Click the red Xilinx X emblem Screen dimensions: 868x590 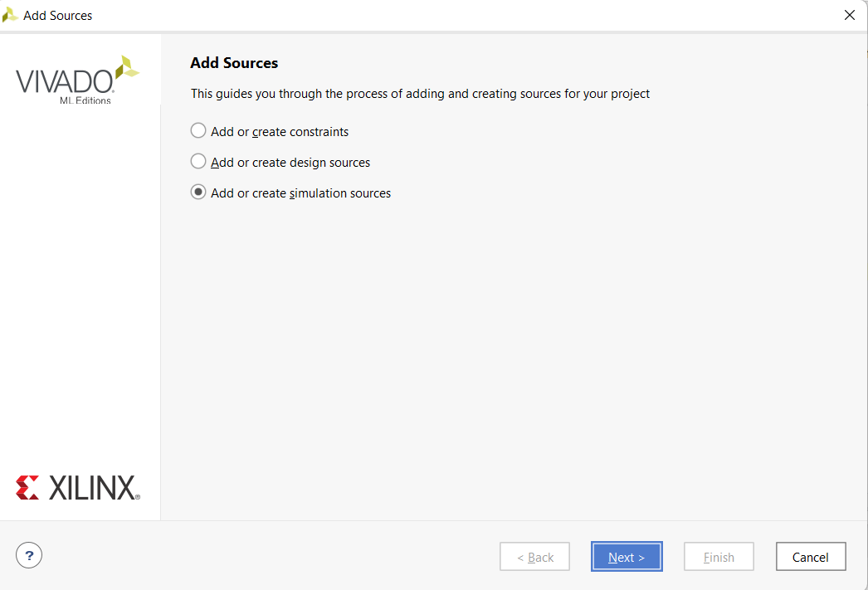(27, 488)
